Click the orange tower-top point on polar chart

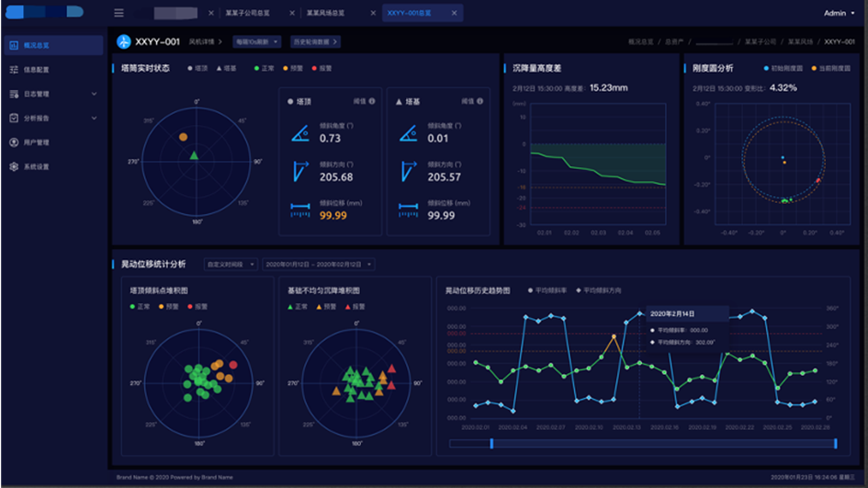point(183,137)
